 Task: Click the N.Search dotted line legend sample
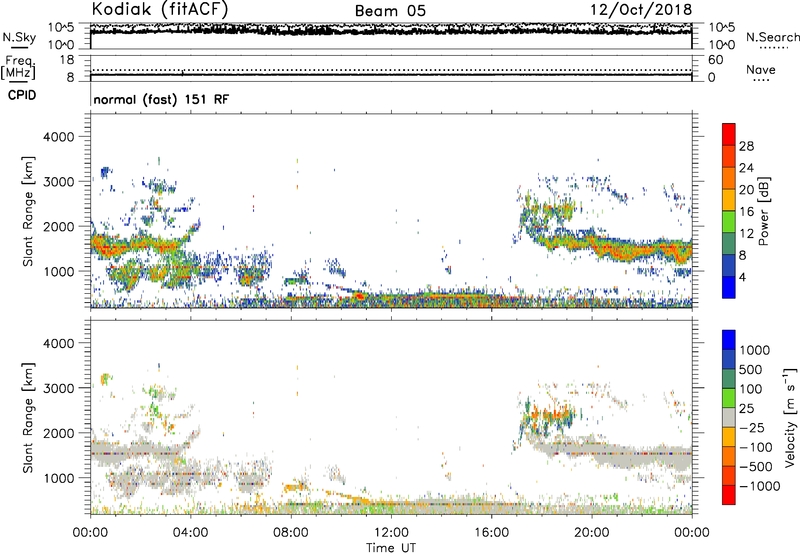[x=773, y=47]
